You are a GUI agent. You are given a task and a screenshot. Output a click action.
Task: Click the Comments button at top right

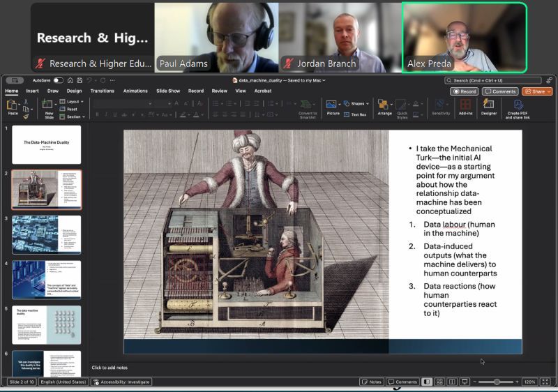tap(500, 91)
